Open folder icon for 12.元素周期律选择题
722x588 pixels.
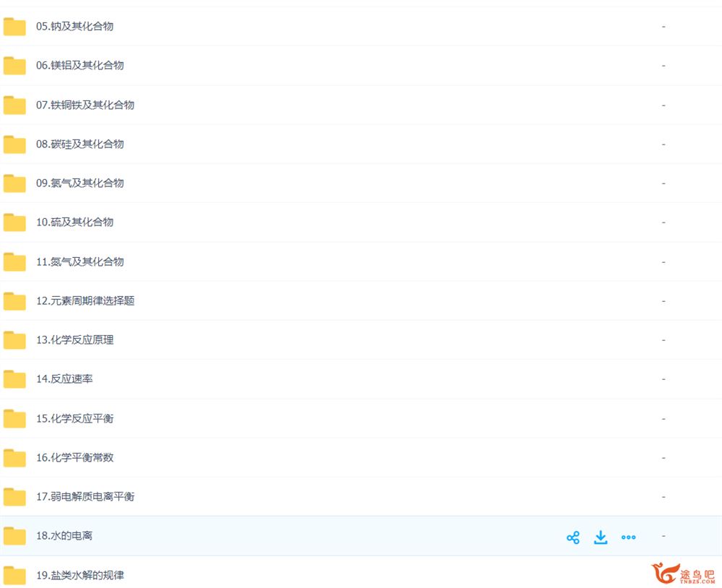(x=14, y=301)
